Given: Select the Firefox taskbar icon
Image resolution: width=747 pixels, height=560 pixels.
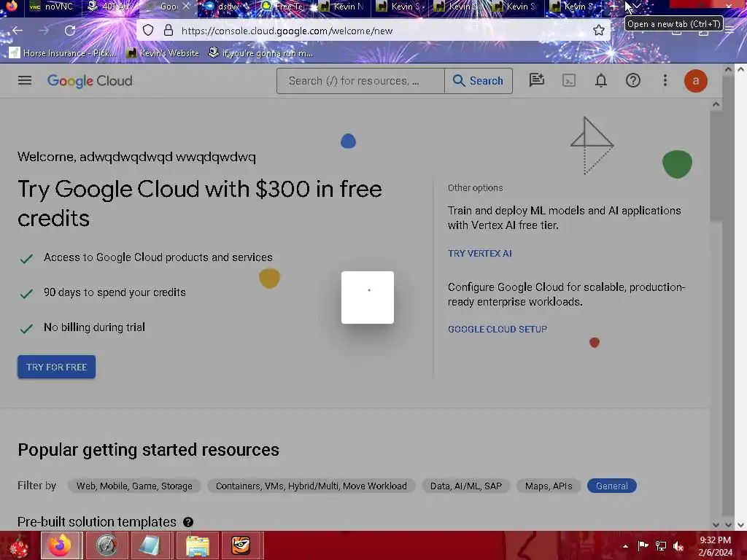Looking at the screenshot, I should [x=60, y=545].
